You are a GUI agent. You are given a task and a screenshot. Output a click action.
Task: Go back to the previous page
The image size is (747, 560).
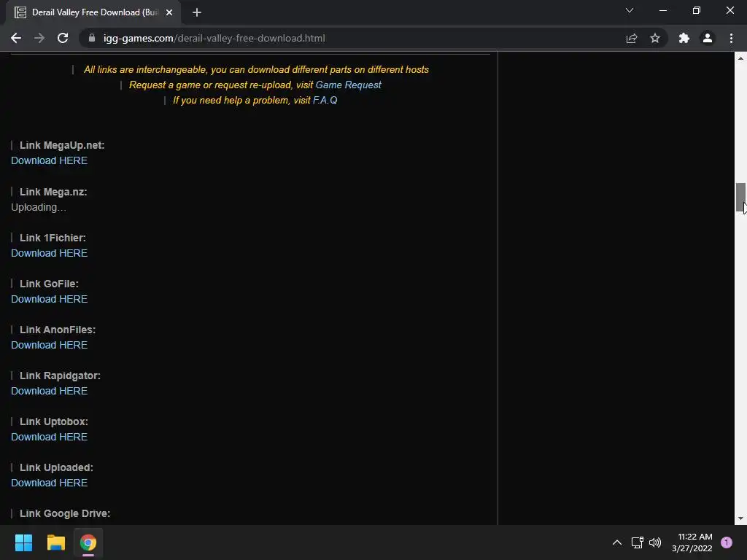[16, 38]
